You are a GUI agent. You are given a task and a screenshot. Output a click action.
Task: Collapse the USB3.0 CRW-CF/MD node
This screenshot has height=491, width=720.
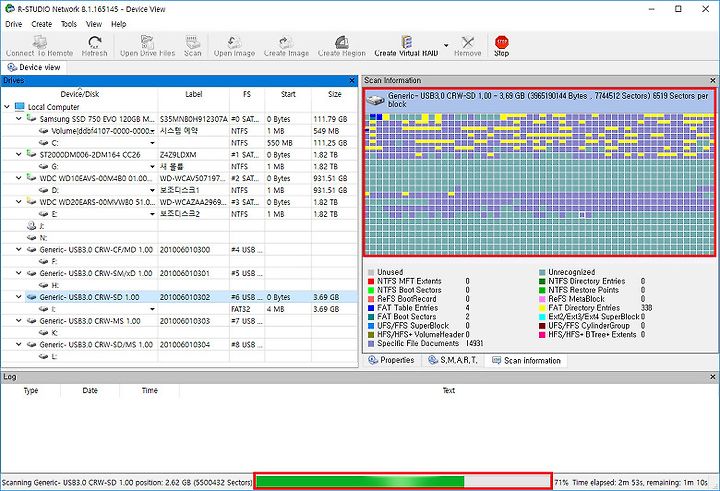[x=19, y=249]
